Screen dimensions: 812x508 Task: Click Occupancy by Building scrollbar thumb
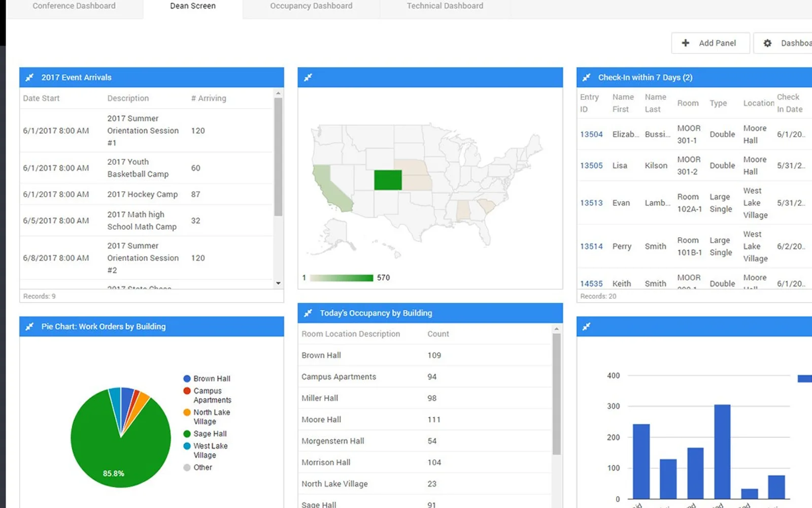tap(557, 394)
